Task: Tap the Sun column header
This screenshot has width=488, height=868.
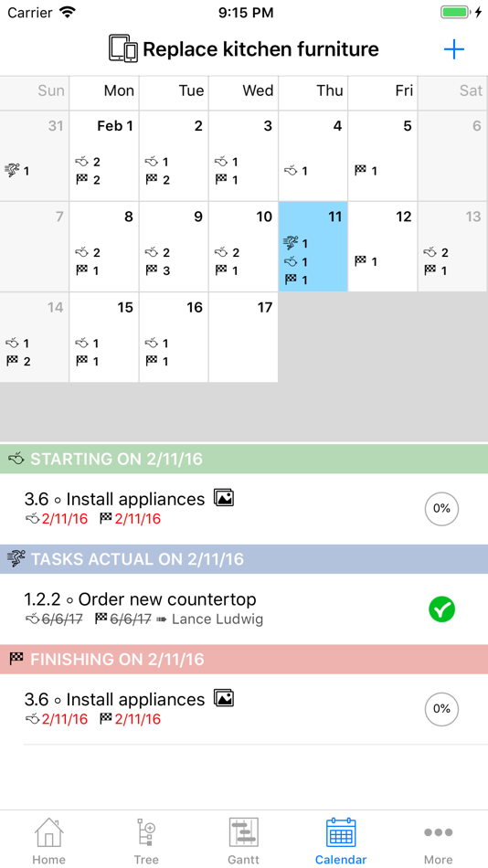Action: tap(35, 92)
